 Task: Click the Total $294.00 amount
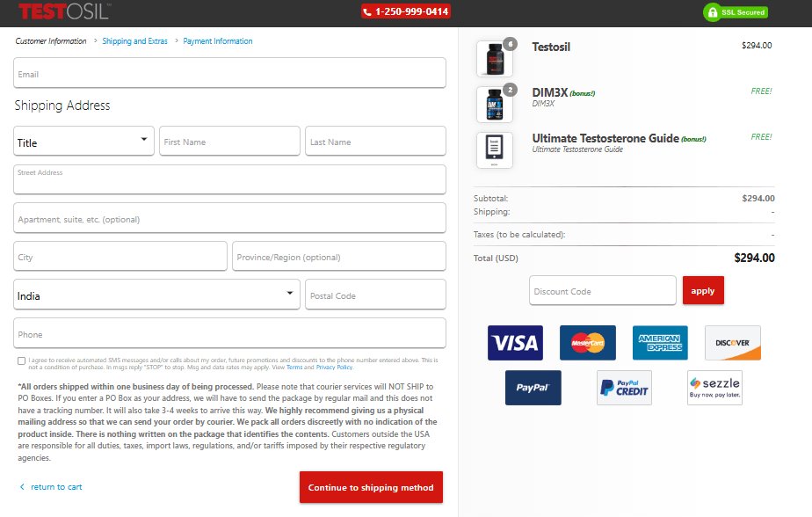click(x=754, y=258)
